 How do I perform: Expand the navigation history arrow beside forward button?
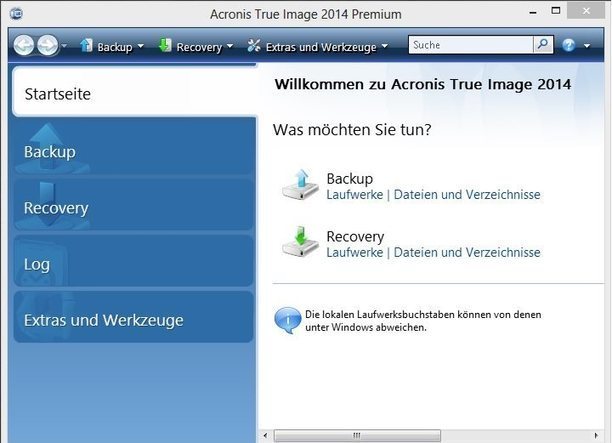pos(64,46)
